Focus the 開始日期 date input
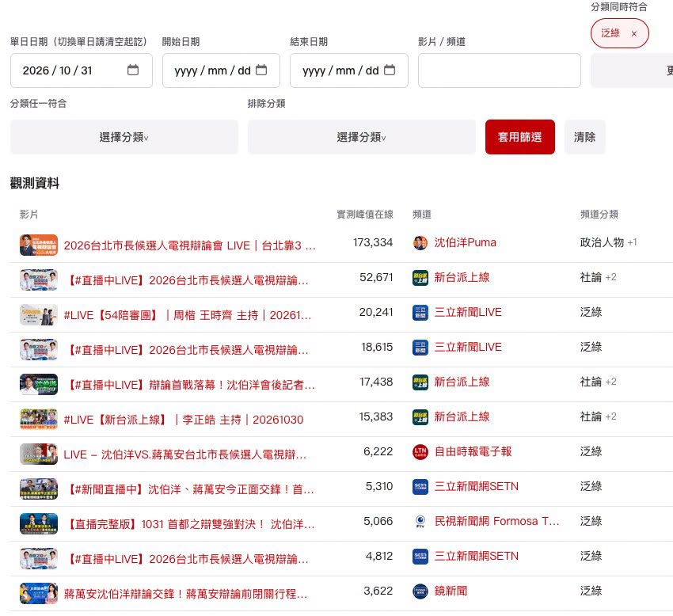The height and width of the screenshot is (616, 673). click(221, 70)
